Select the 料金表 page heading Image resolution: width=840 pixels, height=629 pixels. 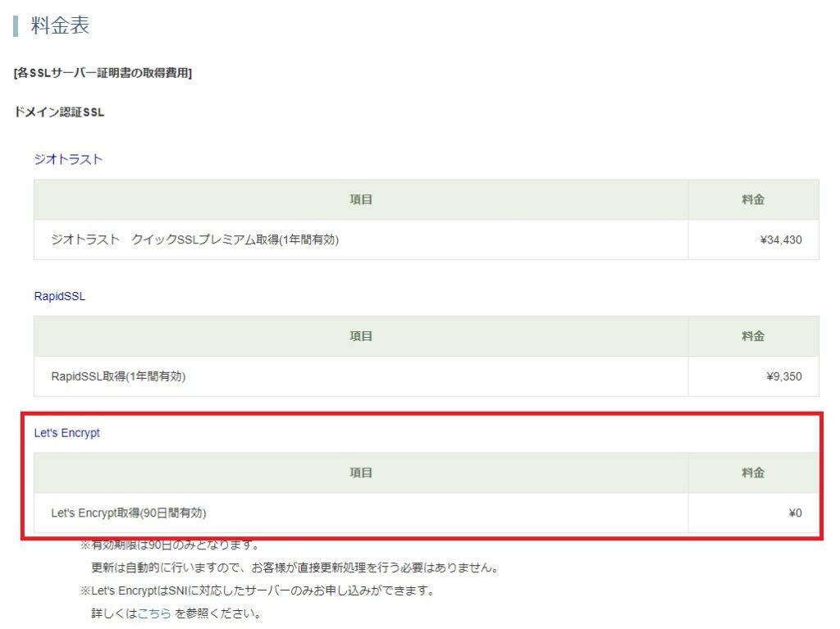point(60,25)
